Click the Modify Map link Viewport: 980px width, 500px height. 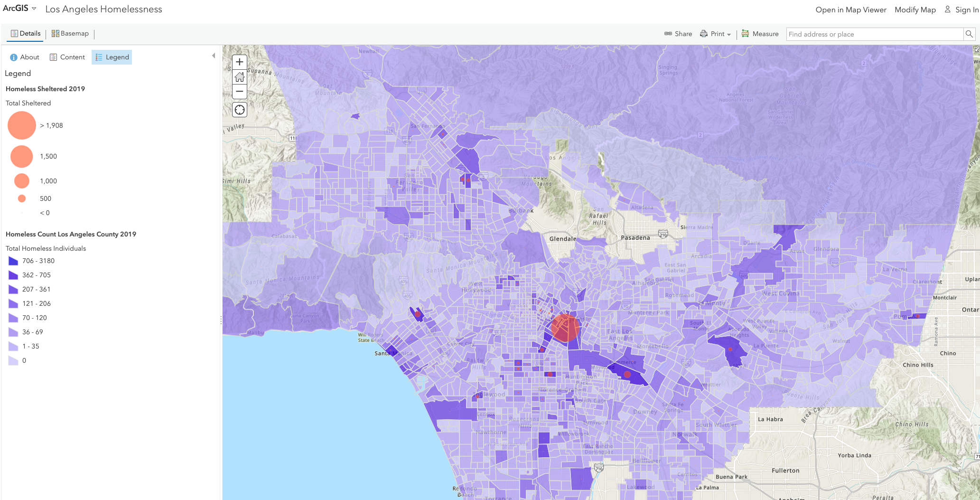click(915, 10)
